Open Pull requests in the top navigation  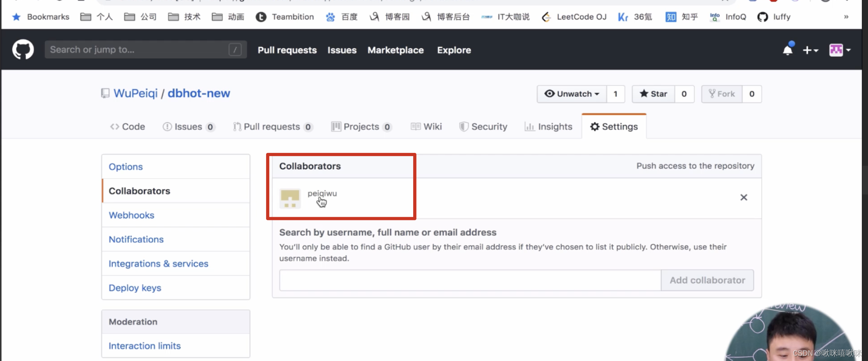coord(287,50)
